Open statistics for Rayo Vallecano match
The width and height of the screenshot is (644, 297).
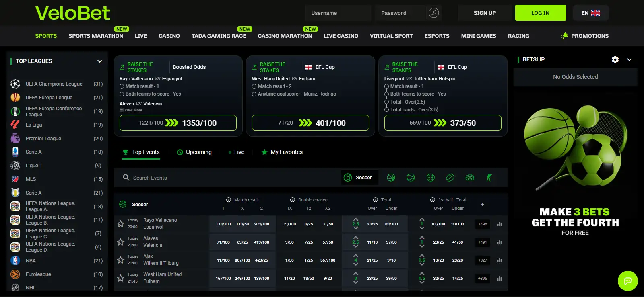click(500, 224)
